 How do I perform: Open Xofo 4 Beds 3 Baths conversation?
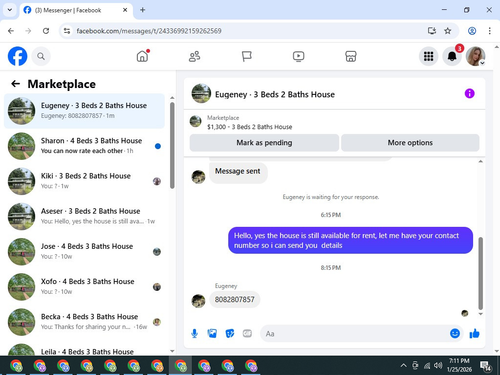[x=84, y=287]
